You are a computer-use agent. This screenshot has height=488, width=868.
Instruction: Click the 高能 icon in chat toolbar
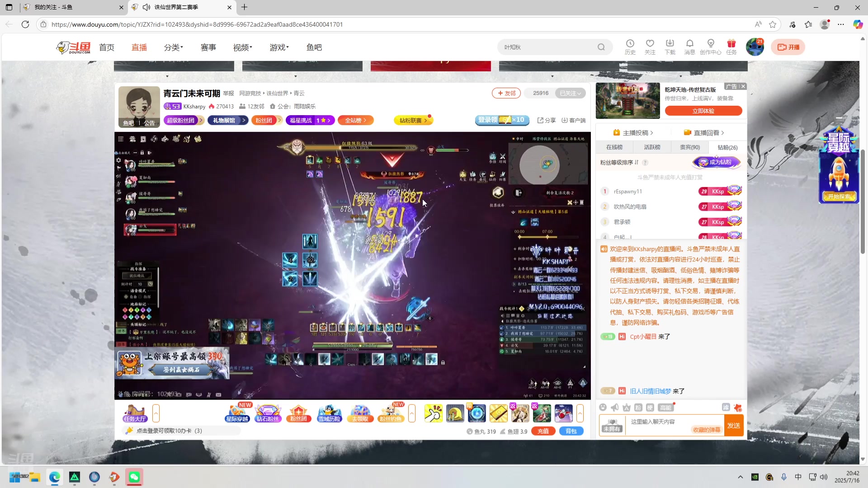coord(665,408)
